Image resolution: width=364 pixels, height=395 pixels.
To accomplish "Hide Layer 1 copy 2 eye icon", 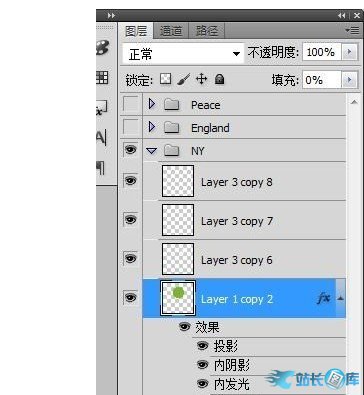I will tap(131, 297).
